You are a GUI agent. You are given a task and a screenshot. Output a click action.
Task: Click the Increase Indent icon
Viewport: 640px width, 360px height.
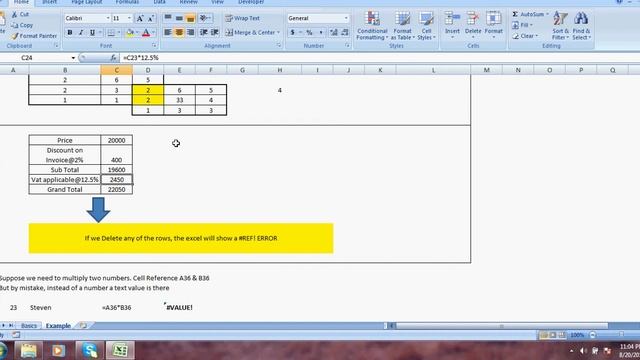click(x=215, y=32)
